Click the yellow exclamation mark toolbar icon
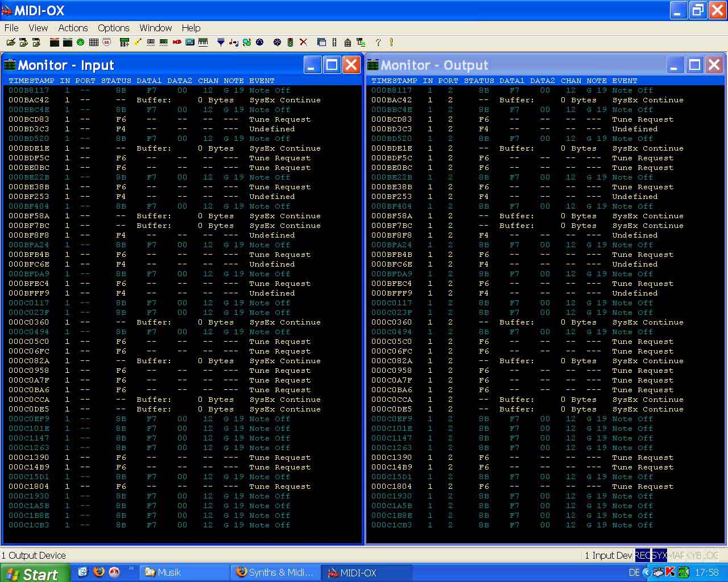Viewport: 728px width, 582px height. [x=391, y=42]
